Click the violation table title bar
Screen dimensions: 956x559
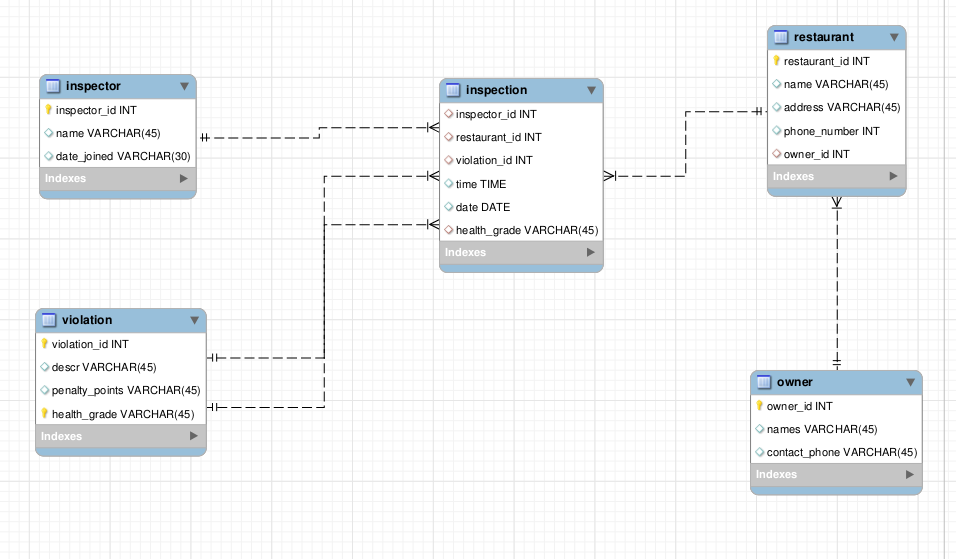pos(120,320)
